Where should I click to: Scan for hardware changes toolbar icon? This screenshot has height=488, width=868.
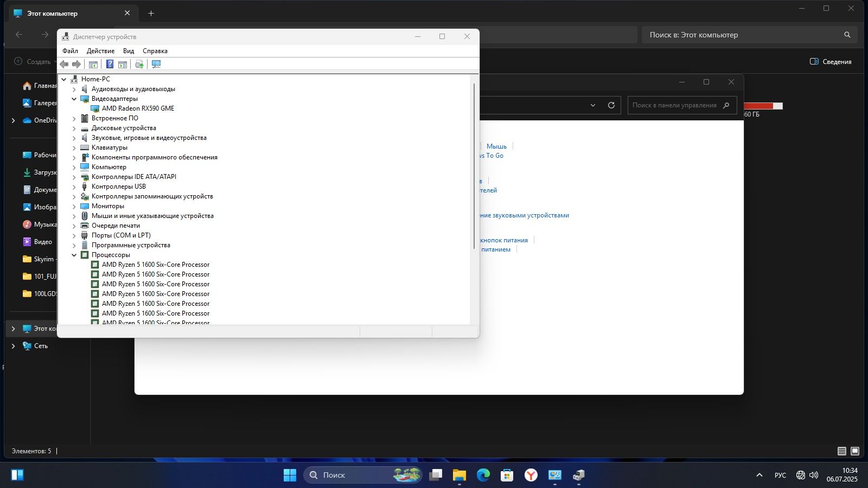(x=156, y=64)
